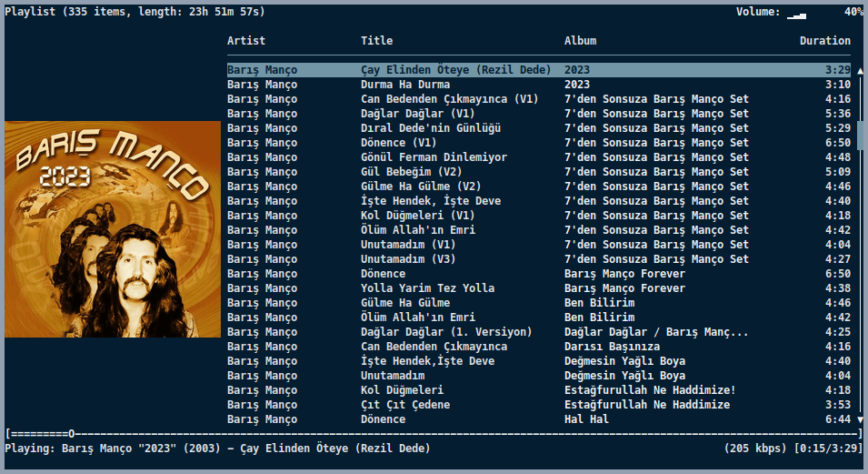Click the Artist column header
This screenshot has width=868, height=474.
(246, 41)
